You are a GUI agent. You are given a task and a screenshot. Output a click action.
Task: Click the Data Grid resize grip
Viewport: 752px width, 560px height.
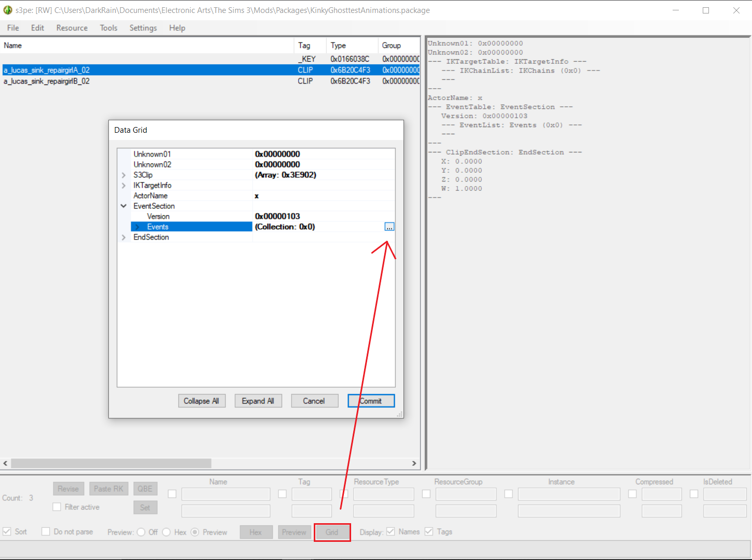coord(399,414)
